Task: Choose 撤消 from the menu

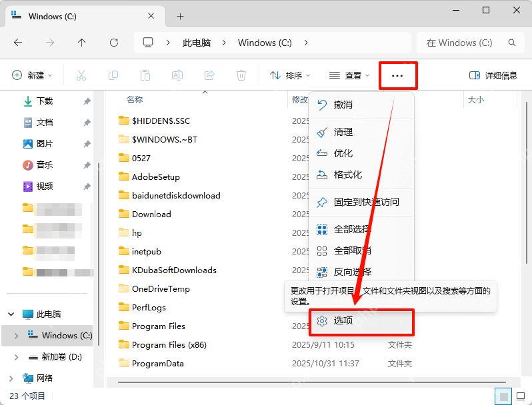Action: 361,105
